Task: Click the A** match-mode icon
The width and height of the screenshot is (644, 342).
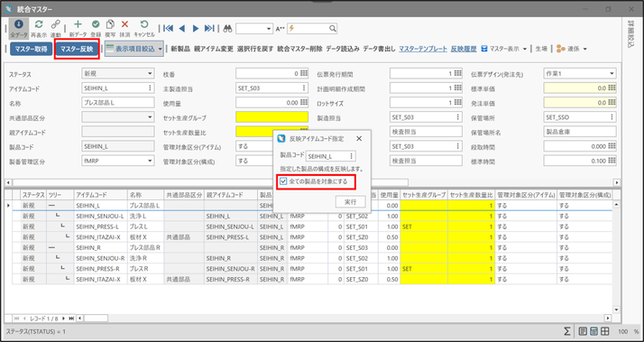Action: pyautogui.click(x=280, y=28)
